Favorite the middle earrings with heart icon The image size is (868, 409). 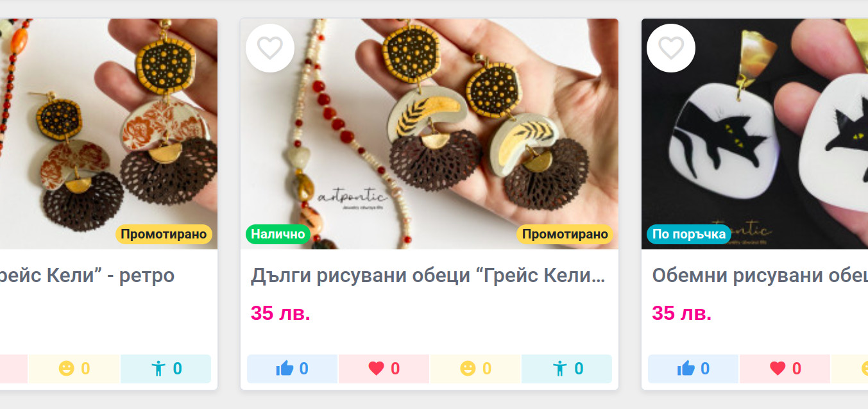click(270, 48)
